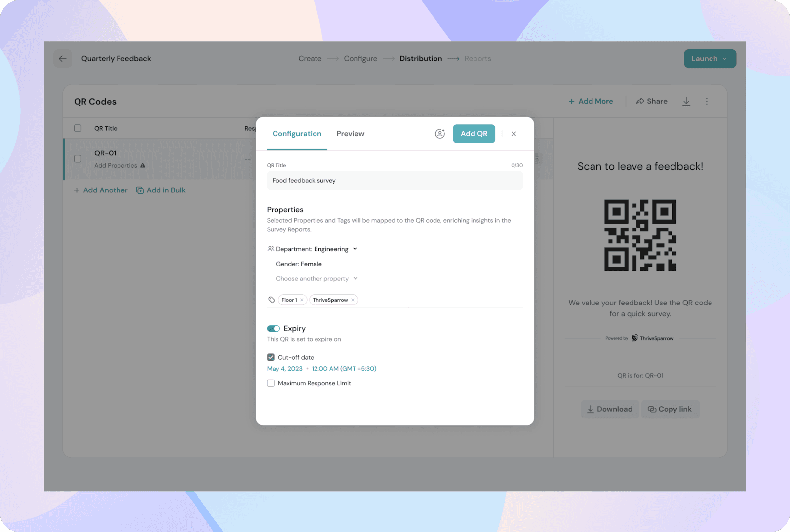
Task: Toggle the Expiry switch off
Action: pos(274,329)
